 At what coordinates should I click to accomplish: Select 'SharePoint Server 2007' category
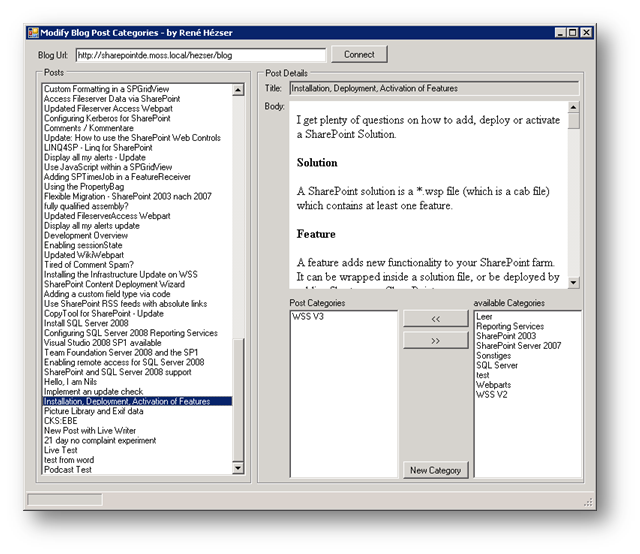pos(518,346)
